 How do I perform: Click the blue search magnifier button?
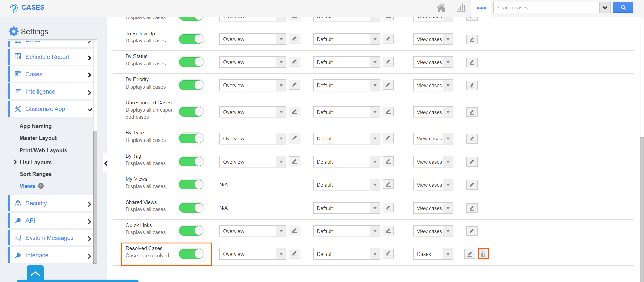click(623, 7)
